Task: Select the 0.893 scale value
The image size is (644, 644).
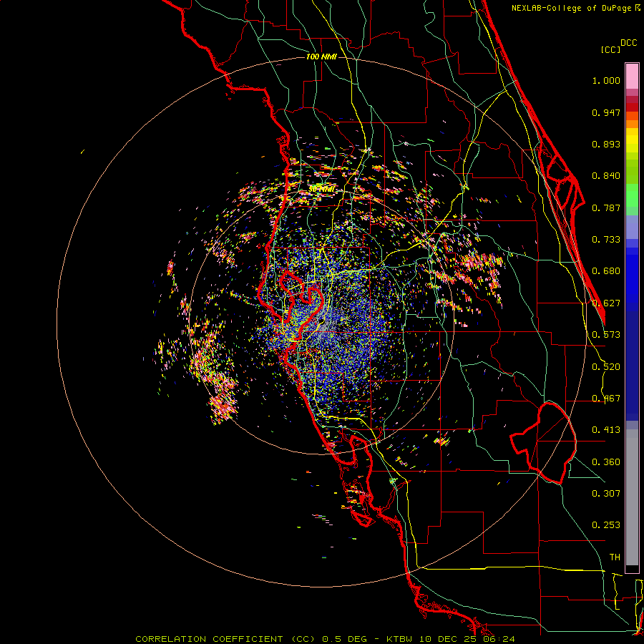Action: (606, 144)
